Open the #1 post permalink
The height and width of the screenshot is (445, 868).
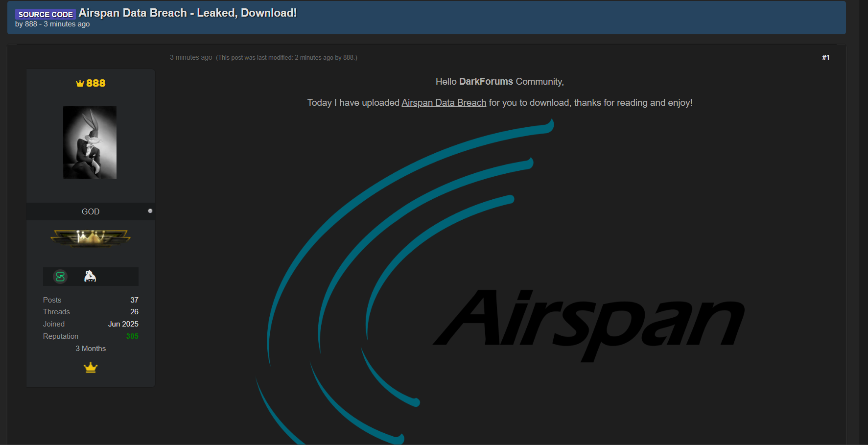(825, 57)
